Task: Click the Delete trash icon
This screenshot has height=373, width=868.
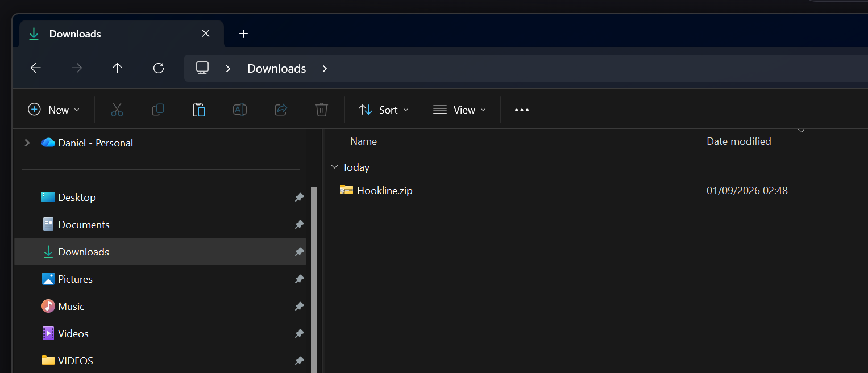Action: 322,110
